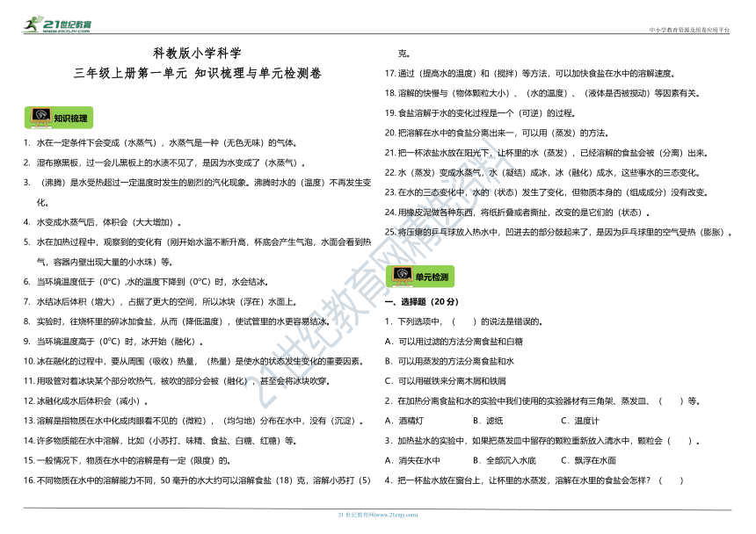Click item 13 about 溶解是指物质
Viewport: 756px width, 534px height.
point(193,421)
